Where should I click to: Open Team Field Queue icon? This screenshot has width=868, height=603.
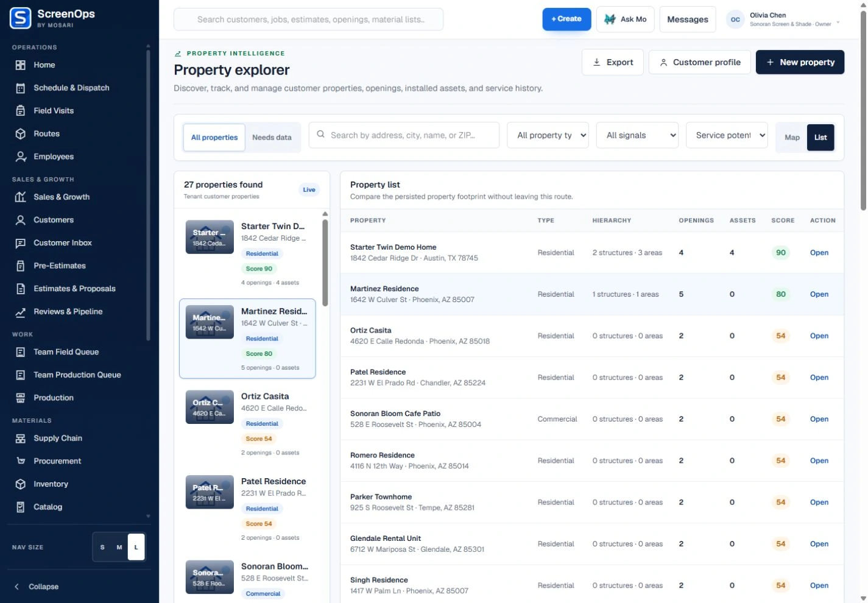20,352
